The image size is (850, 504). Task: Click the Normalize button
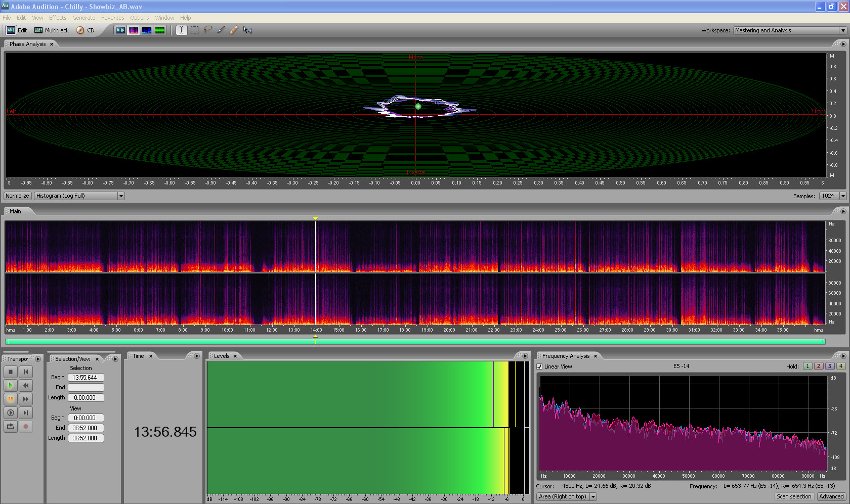pos(18,196)
